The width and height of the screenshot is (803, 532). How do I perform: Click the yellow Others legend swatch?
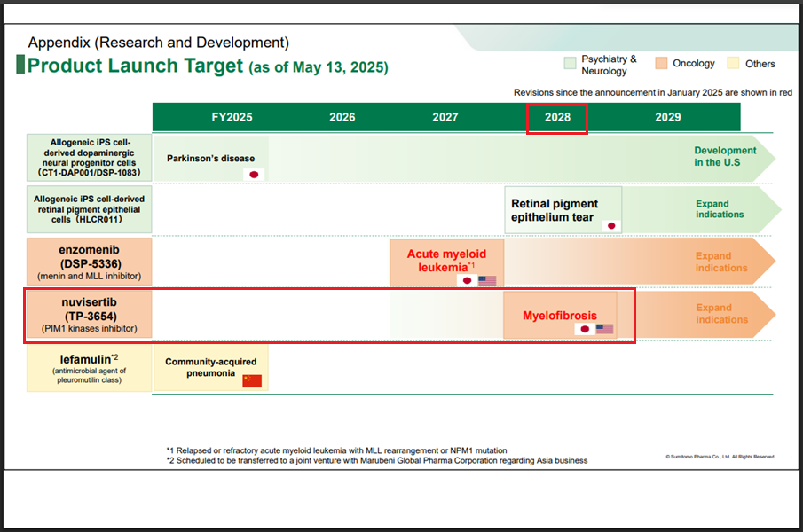[x=733, y=64]
